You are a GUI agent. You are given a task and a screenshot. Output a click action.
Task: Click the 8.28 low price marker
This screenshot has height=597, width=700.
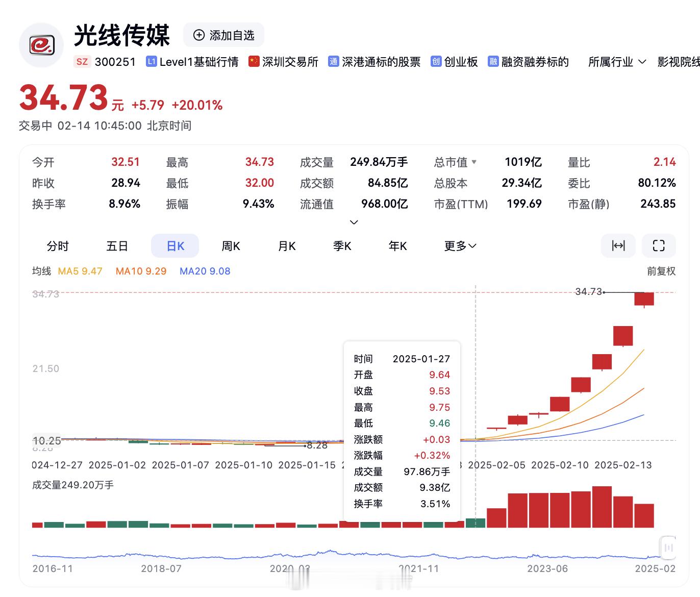317,445
